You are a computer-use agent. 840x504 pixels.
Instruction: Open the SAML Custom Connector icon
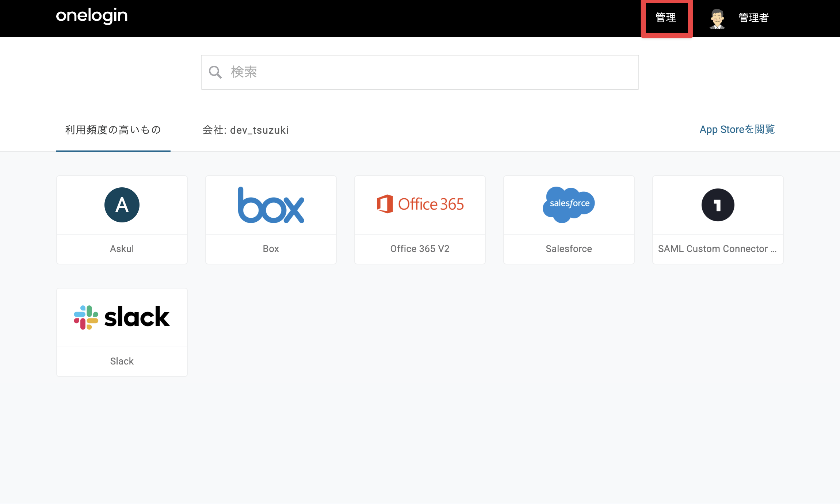(718, 205)
